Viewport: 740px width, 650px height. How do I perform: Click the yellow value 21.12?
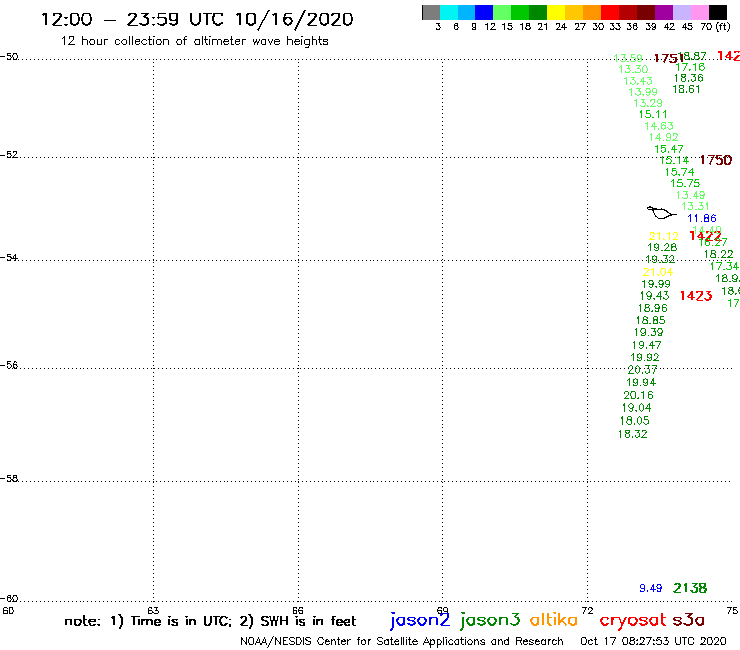pyautogui.click(x=664, y=236)
